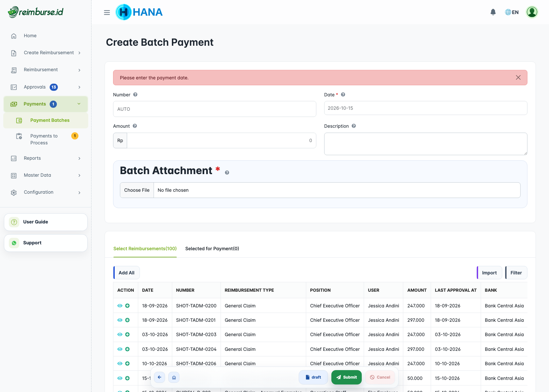Switch to Selected for Payment tab
This screenshot has height=392, width=549.
(212, 249)
